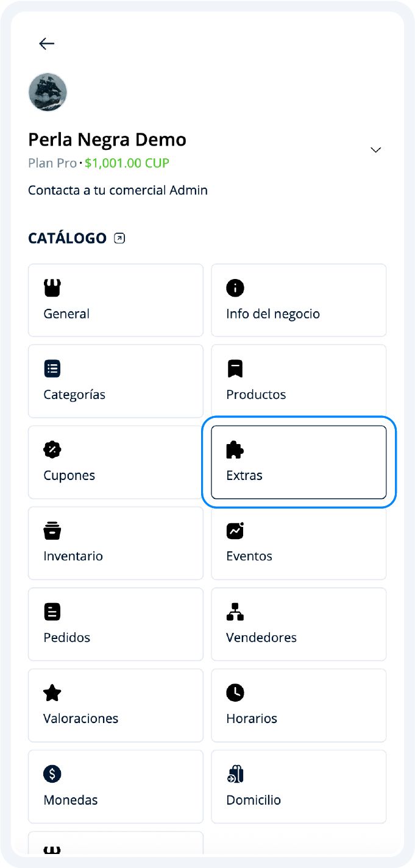Click the Monedas dollar icon

click(x=52, y=774)
